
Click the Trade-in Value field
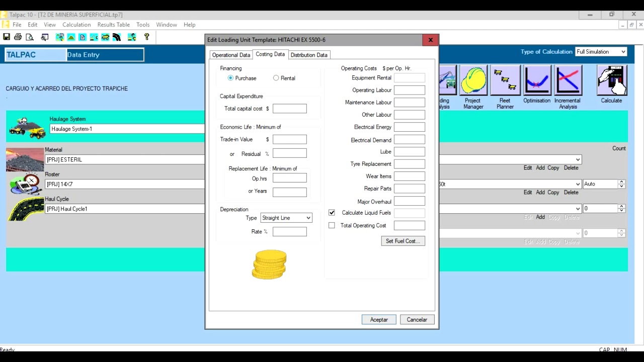[290, 139]
